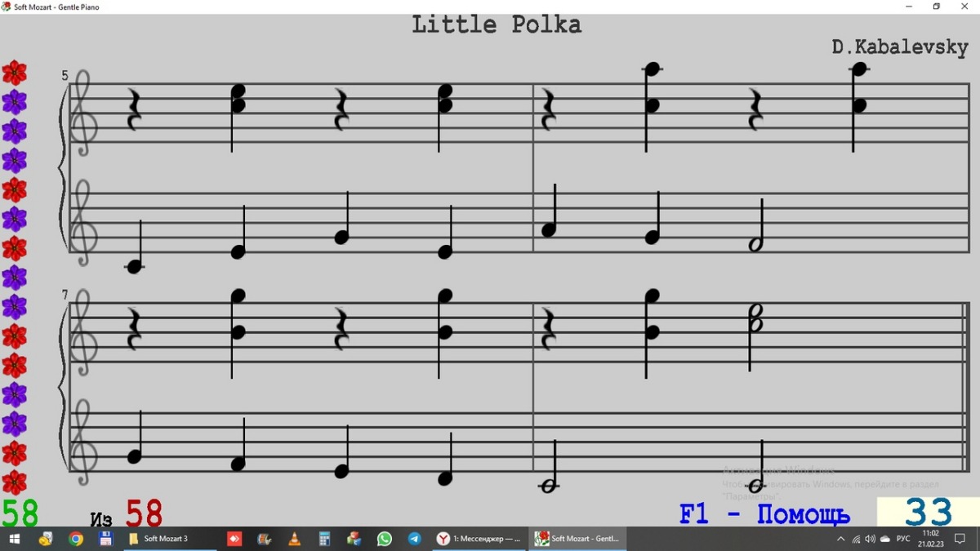The height and width of the screenshot is (551, 980).
Task: Open the blue floppy disk taskbar app
Action: click(105, 539)
